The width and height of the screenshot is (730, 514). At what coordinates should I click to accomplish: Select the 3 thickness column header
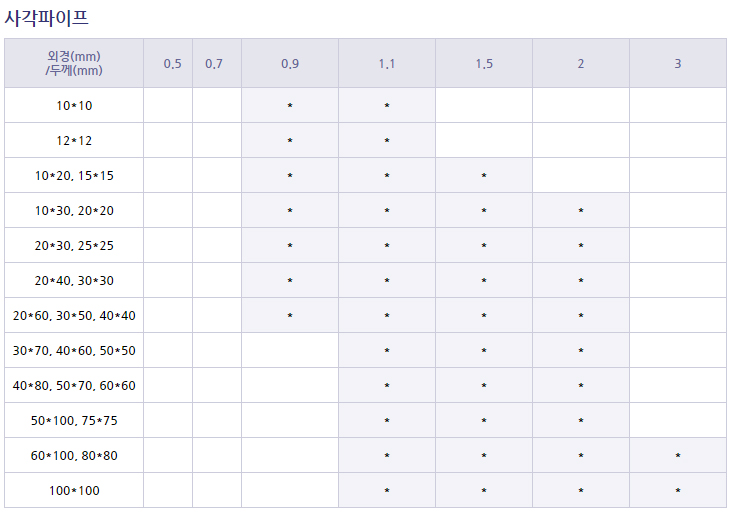[x=678, y=64]
